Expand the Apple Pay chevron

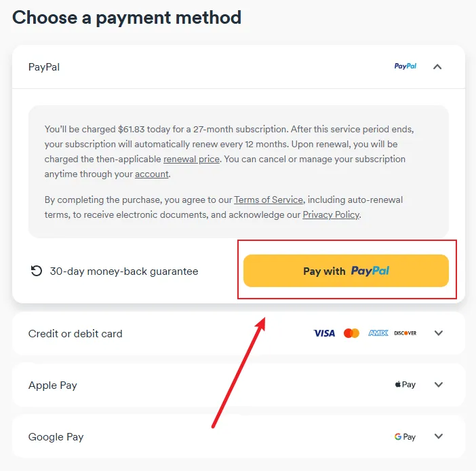tap(438, 385)
